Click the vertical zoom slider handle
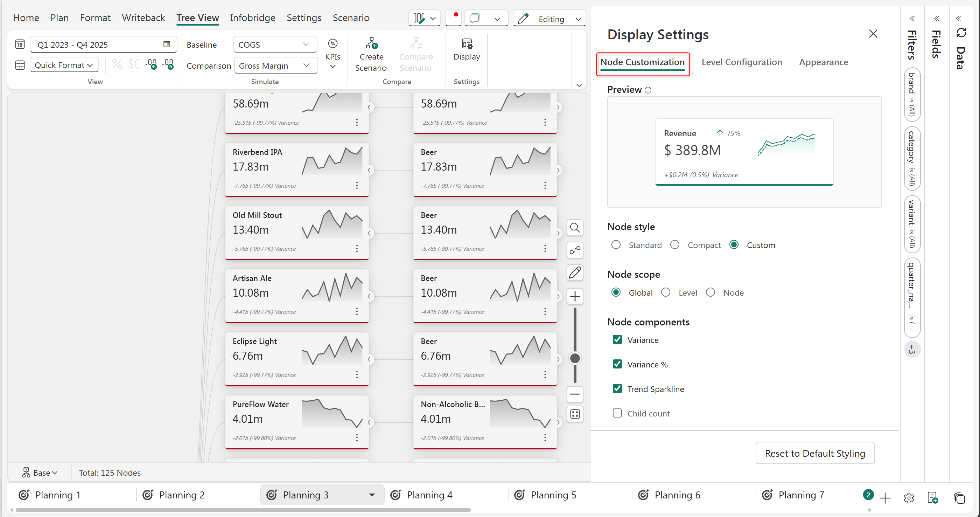980x517 pixels. click(x=575, y=358)
